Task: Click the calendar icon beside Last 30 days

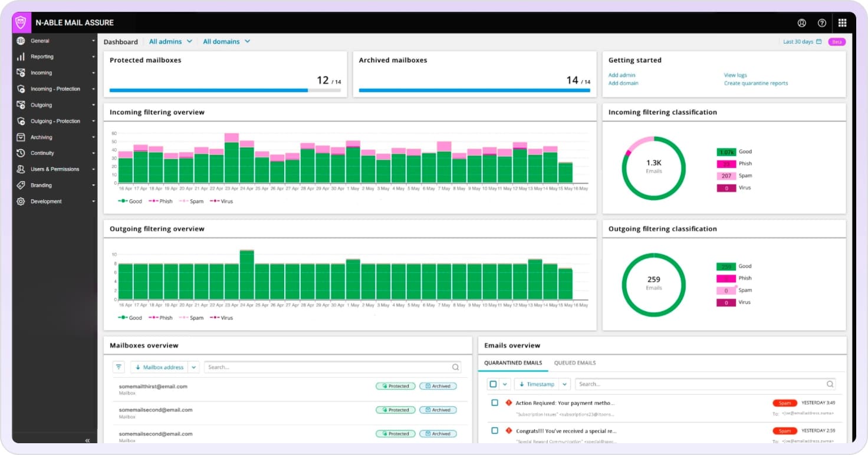Action: point(819,42)
